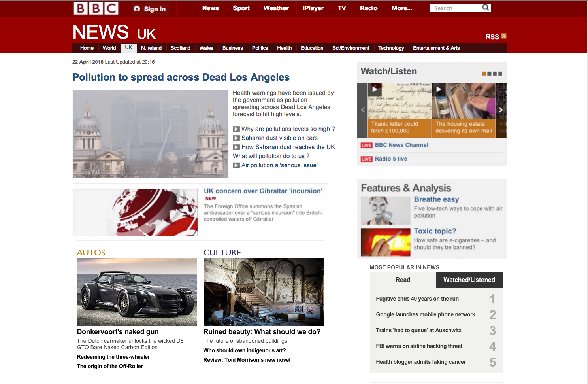Open UK concern over Gibraltar 'incursion' article
The width and height of the screenshot is (588, 384).
click(263, 191)
